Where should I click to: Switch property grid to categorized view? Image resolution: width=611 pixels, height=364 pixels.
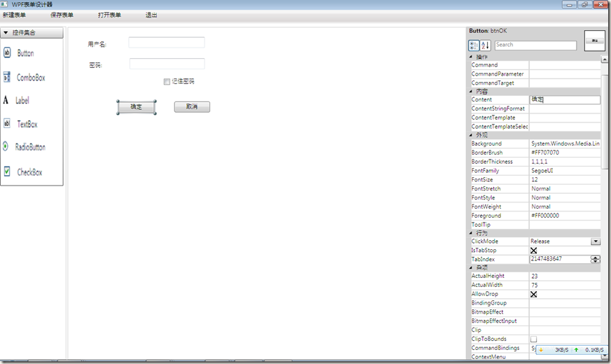[x=474, y=45]
